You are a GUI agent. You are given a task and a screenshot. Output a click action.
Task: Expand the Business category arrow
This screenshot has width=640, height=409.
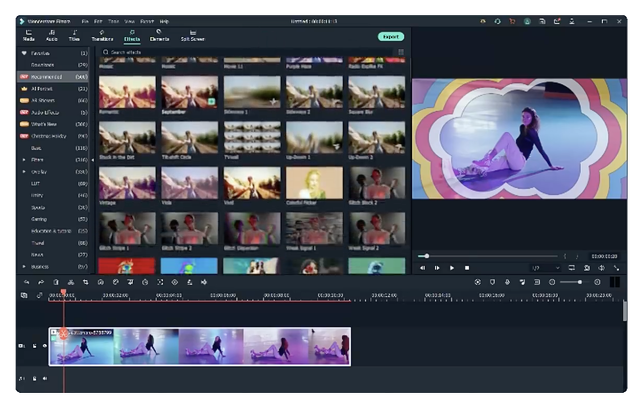click(x=24, y=267)
